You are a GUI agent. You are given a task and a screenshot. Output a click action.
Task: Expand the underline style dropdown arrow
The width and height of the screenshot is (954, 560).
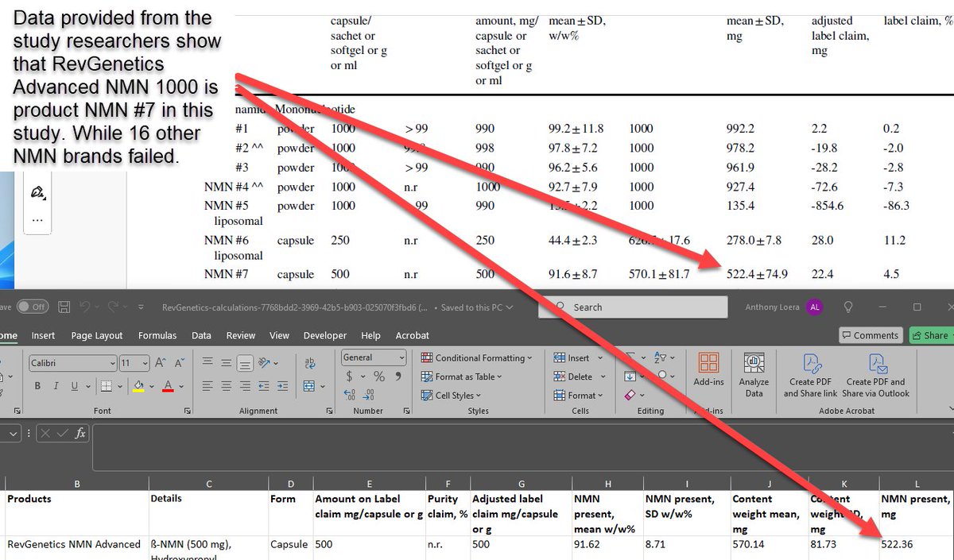pyautogui.click(x=87, y=387)
